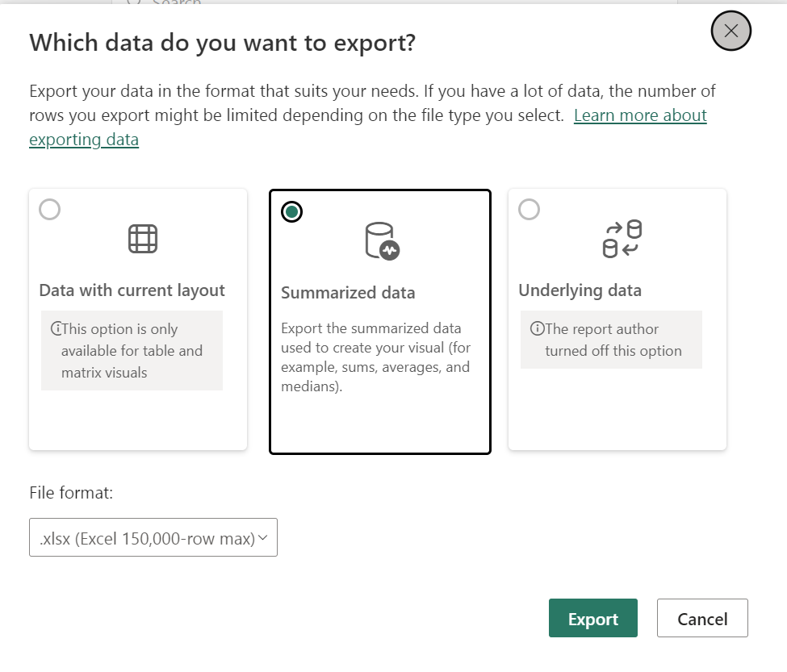Viewport: 787px width, 672px height.
Task: Click the Export button
Action: coord(592,618)
